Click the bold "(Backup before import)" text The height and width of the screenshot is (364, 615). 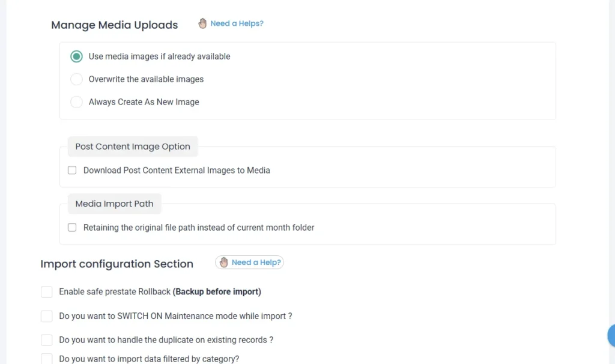pyautogui.click(x=217, y=292)
